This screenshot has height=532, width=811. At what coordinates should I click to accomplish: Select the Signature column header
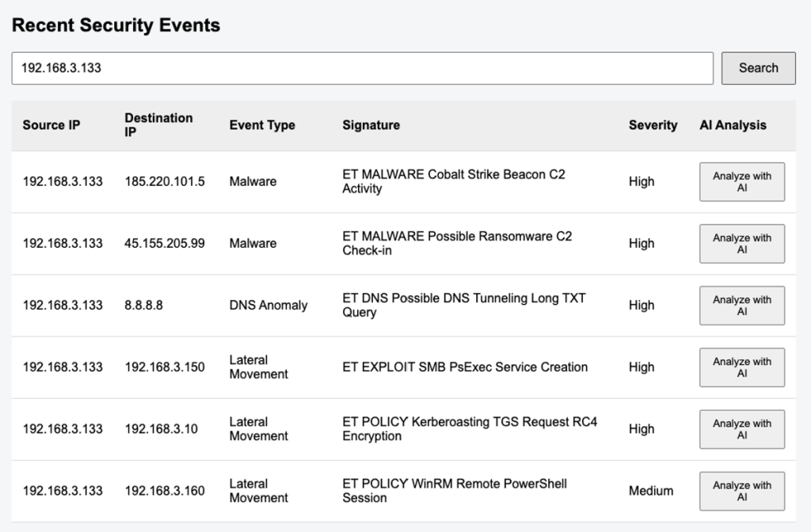[x=371, y=125]
